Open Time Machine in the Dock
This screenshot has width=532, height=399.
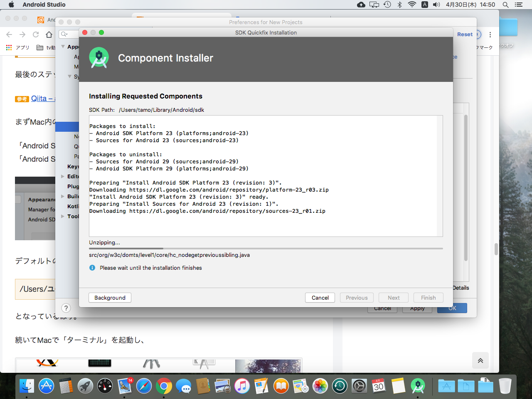(340, 386)
